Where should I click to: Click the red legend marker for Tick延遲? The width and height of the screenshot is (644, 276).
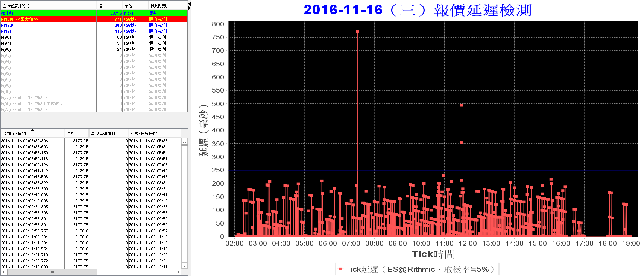[340, 269]
